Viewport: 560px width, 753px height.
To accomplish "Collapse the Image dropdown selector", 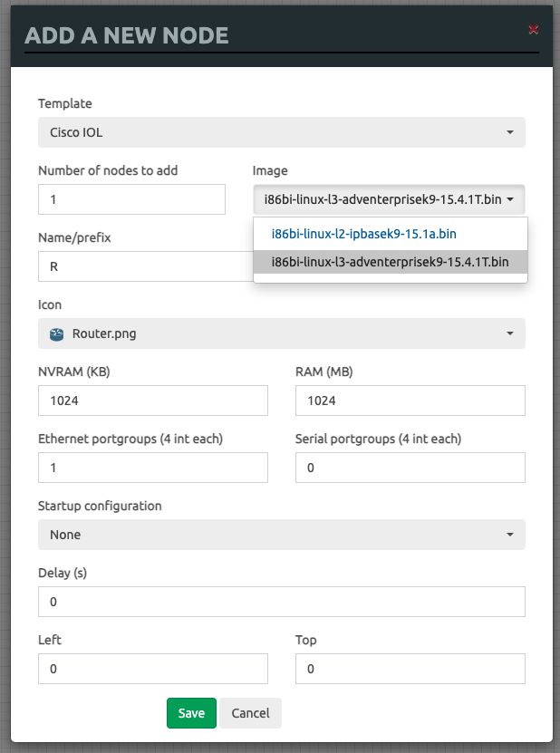I will [389, 199].
